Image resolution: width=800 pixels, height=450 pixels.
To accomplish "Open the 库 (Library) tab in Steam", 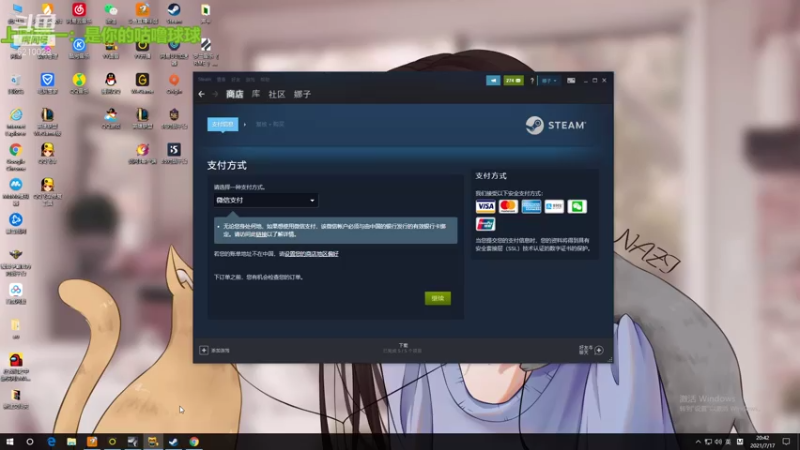I will [256, 94].
